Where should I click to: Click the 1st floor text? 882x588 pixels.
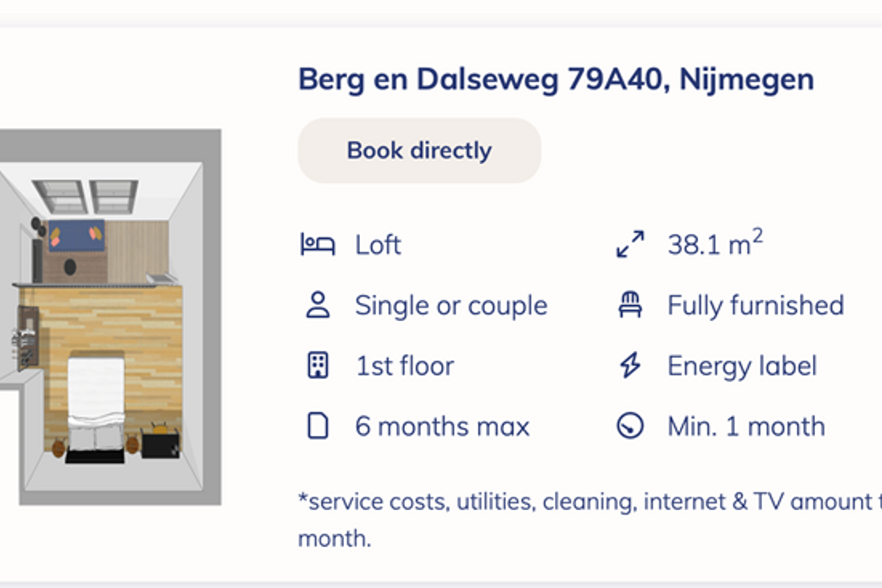tap(404, 366)
